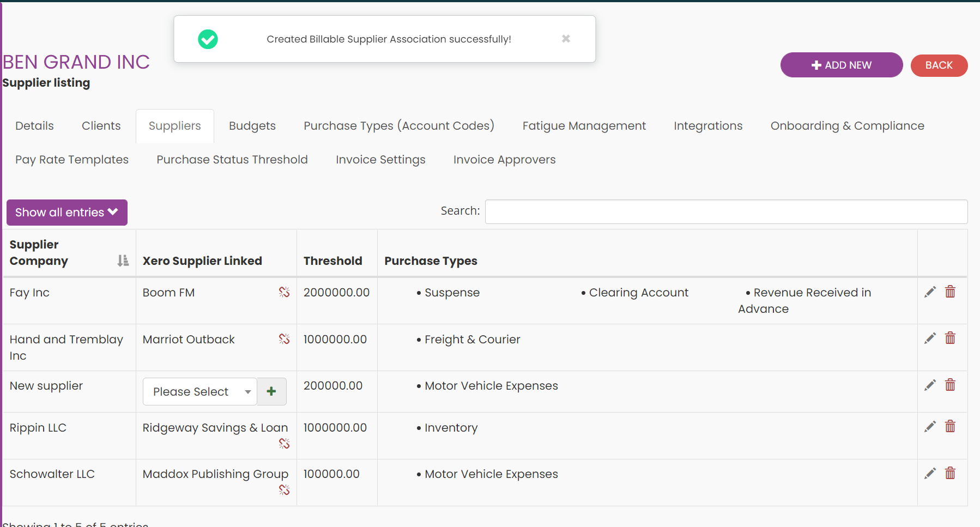980x527 pixels.
Task: Open the Details tab
Action: (x=34, y=126)
